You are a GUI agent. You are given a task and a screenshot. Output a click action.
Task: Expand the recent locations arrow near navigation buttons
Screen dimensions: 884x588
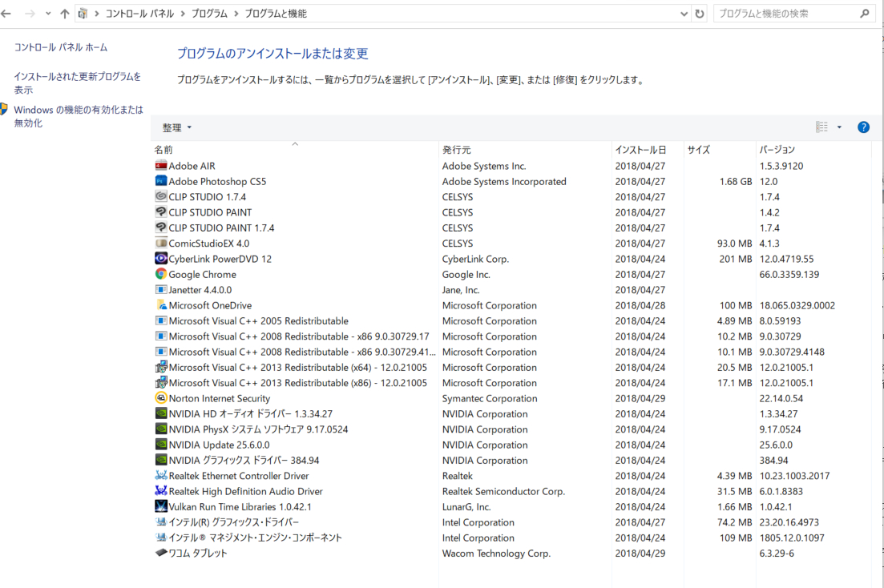click(x=48, y=14)
